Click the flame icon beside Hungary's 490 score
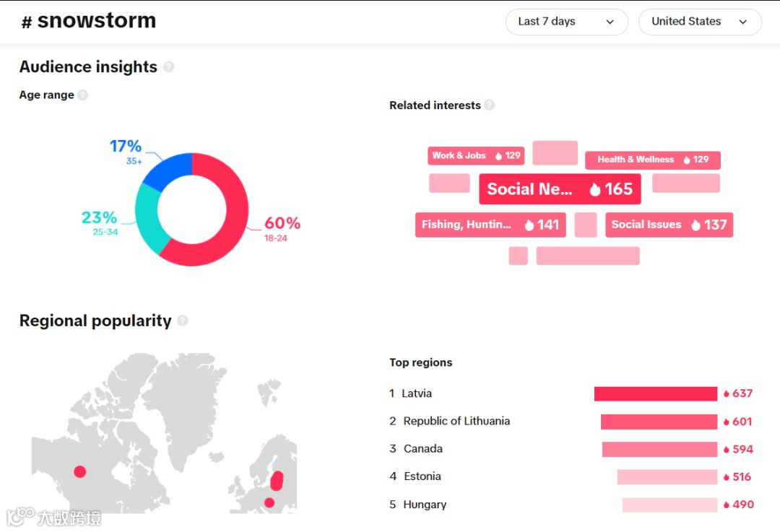The width and height of the screenshot is (780, 532). pyautogui.click(x=727, y=505)
